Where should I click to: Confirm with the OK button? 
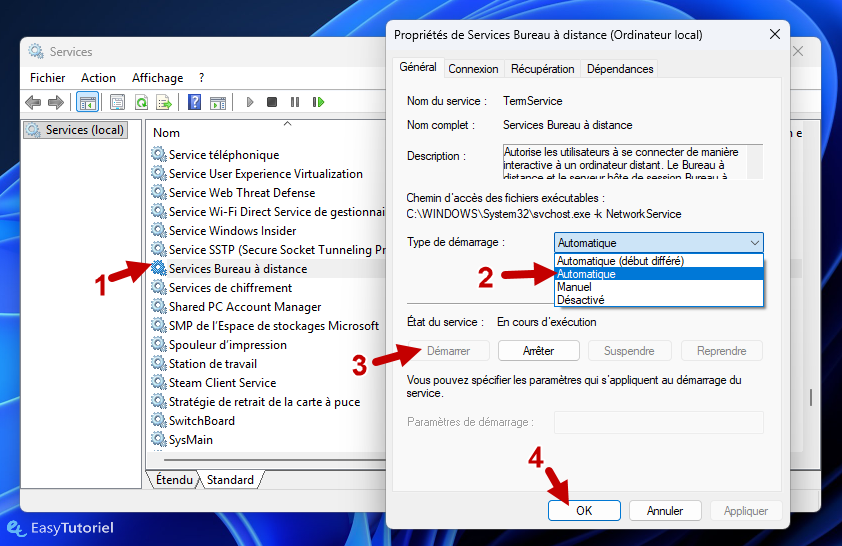584,511
